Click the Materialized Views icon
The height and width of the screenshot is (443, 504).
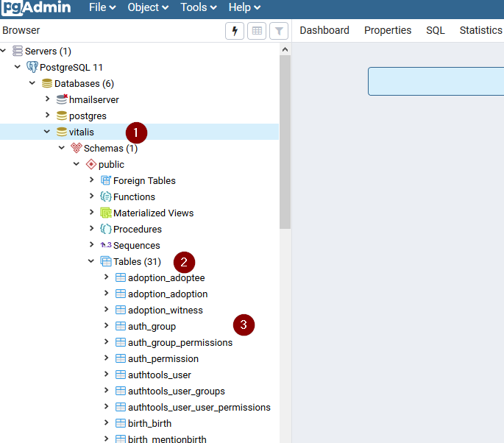[106, 213]
